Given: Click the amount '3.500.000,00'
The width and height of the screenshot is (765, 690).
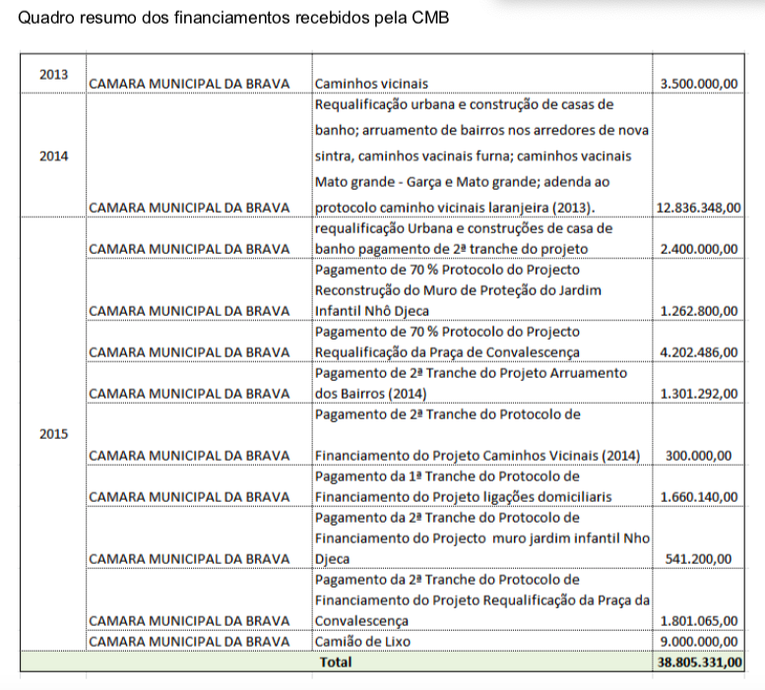Looking at the screenshot, I should click(x=699, y=84).
